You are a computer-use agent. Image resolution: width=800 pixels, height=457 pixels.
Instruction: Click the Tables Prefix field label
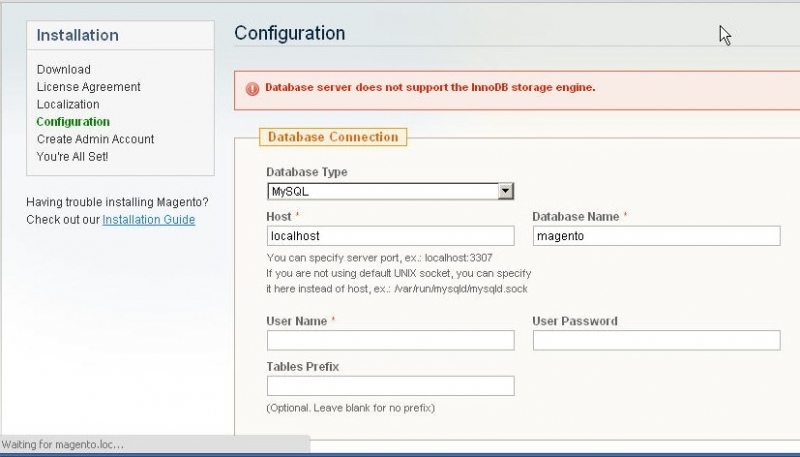tap(303, 367)
